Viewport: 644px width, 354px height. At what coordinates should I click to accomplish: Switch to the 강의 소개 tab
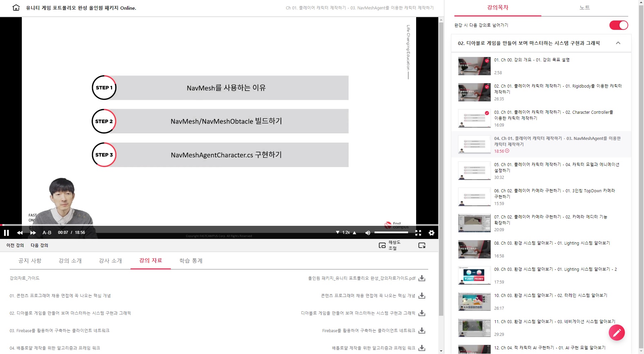[70, 261]
